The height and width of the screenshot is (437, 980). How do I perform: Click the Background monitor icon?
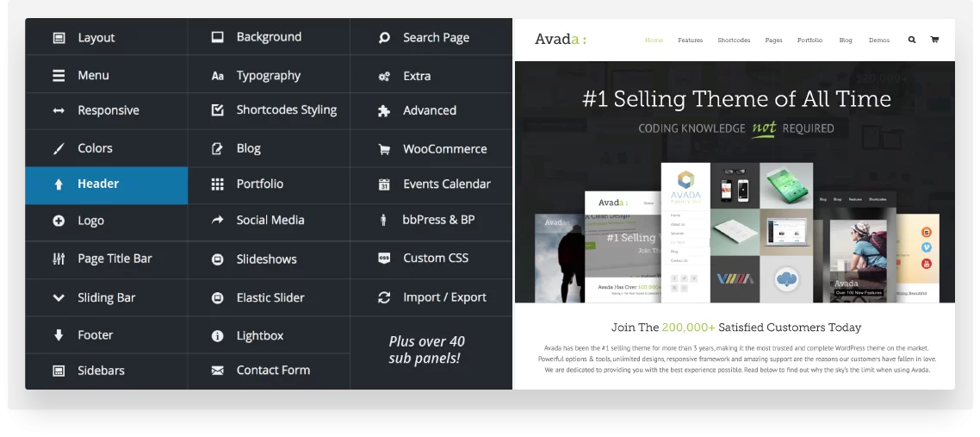click(x=218, y=38)
